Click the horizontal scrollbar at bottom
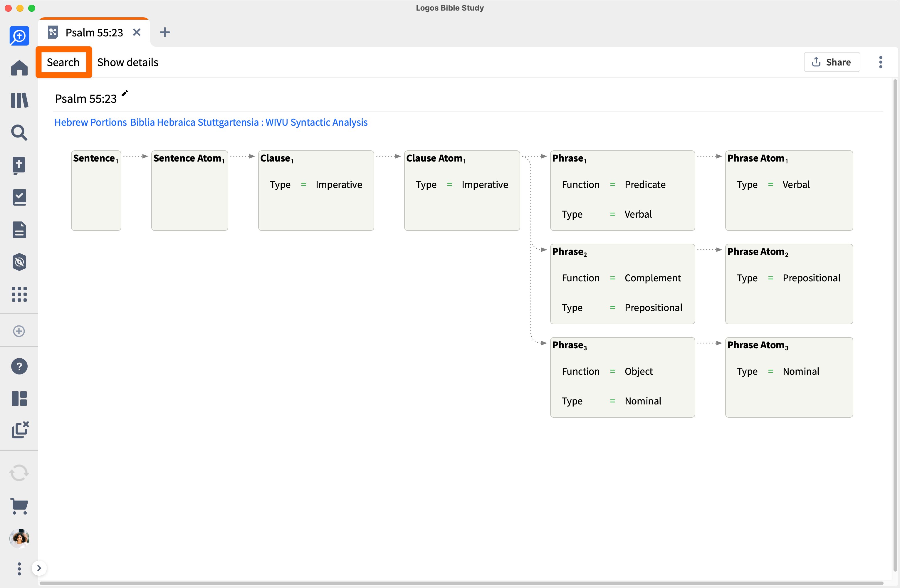This screenshot has width=900, height=588. coord(461,584)
